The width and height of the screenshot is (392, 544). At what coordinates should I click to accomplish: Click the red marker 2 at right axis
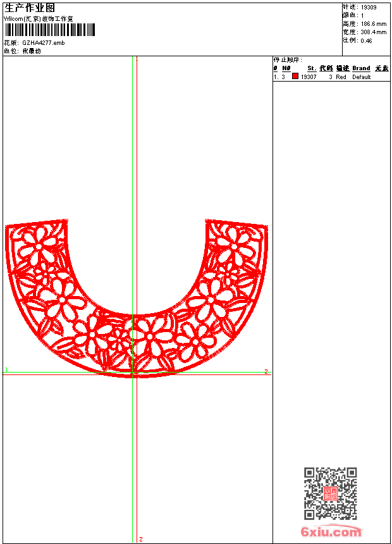coord(266,371)
